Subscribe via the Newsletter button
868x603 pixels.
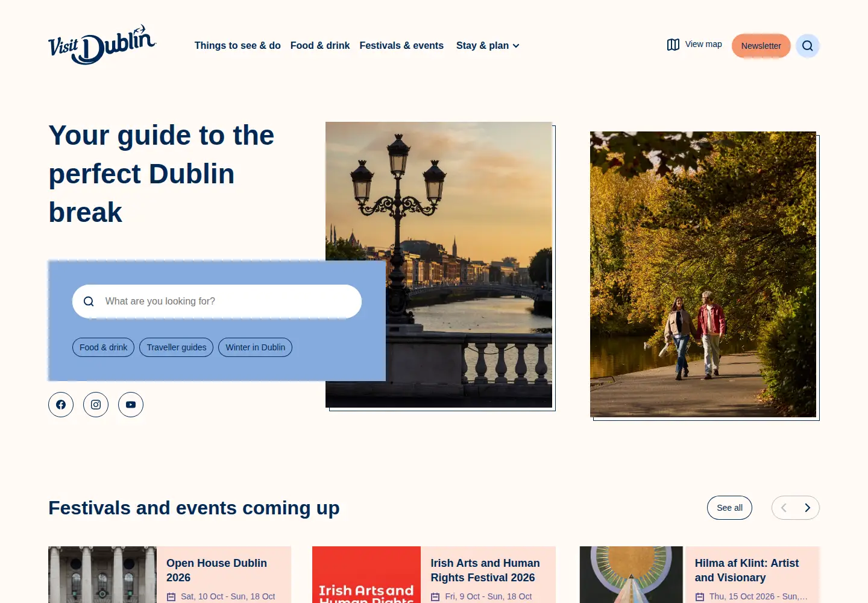click(761, 46)
